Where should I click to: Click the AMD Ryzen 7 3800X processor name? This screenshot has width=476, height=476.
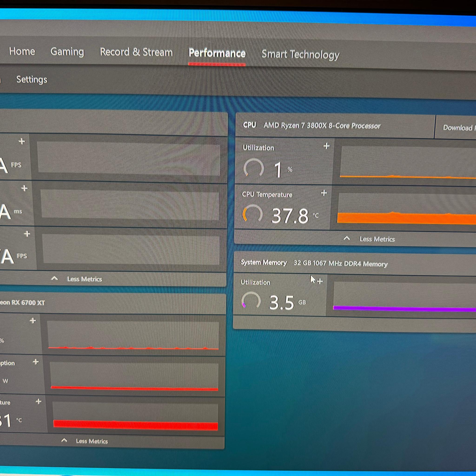pos(322,126)
